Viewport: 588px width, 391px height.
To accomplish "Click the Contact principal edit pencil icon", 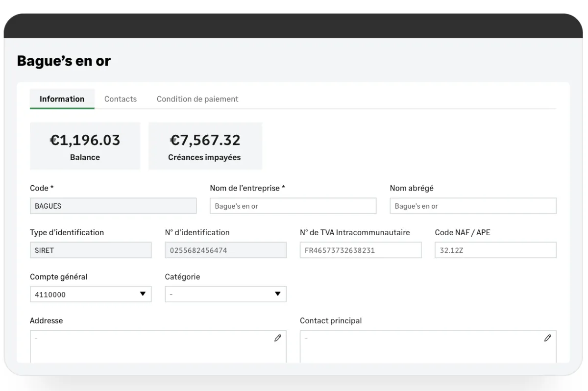I will coord(548,338).
